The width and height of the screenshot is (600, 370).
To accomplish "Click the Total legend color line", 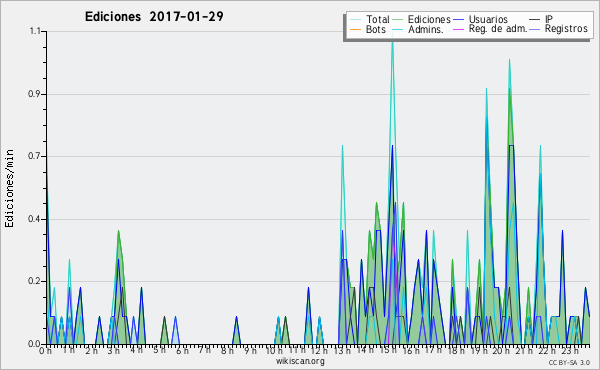I will point(355,20).
